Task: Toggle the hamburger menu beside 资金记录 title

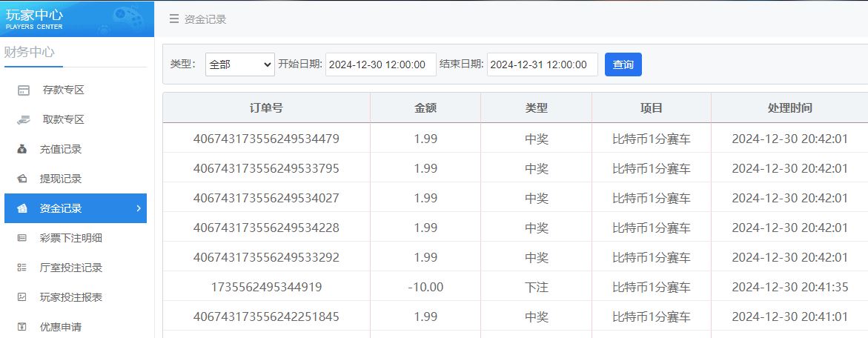Action: (x=173, y=19)
